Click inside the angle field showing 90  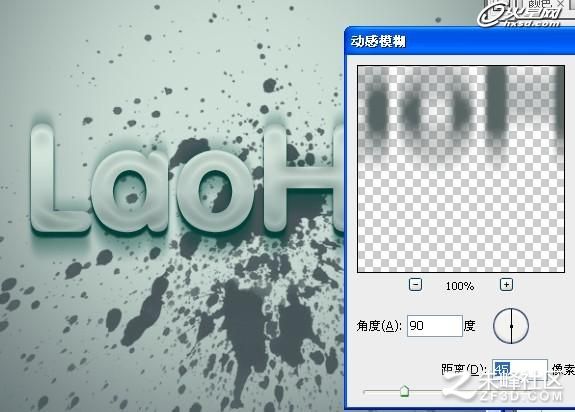(435, 325)
